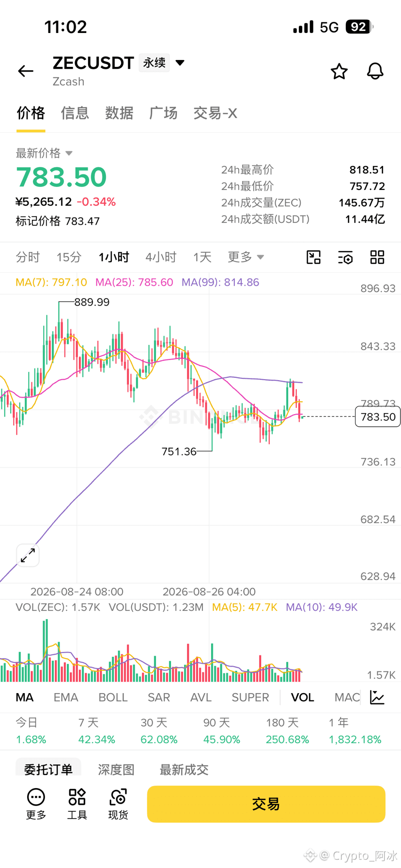Tap the 889.99 high marker on chart

[x=92, y=302]
